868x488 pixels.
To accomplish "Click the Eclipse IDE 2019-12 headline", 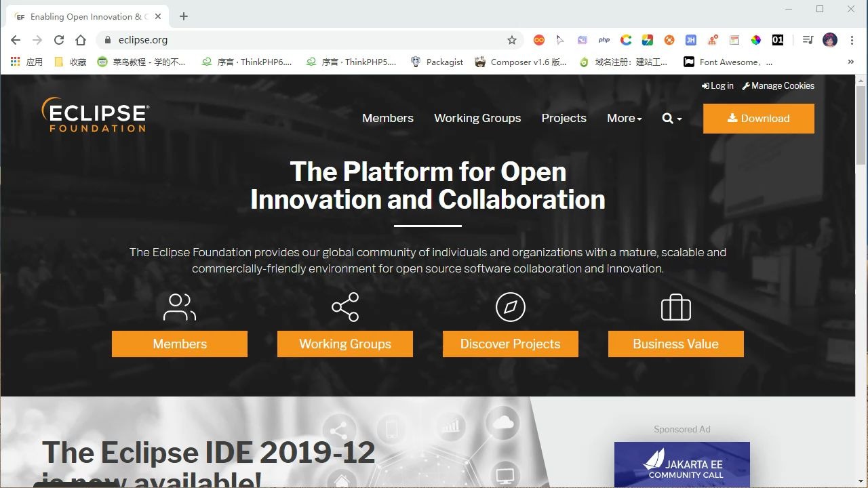I will [209, 468].
